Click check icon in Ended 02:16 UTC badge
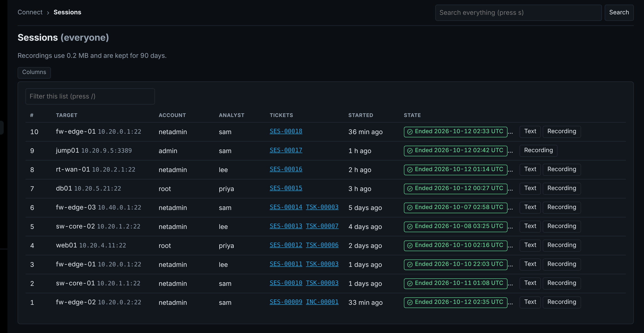The height and width of the screenshot is (333, 644). [x=410, y=246]
